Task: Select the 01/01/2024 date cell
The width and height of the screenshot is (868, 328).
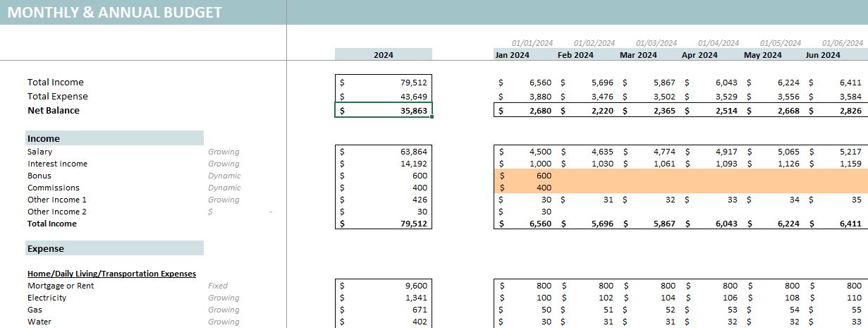Action: [532, 43]
